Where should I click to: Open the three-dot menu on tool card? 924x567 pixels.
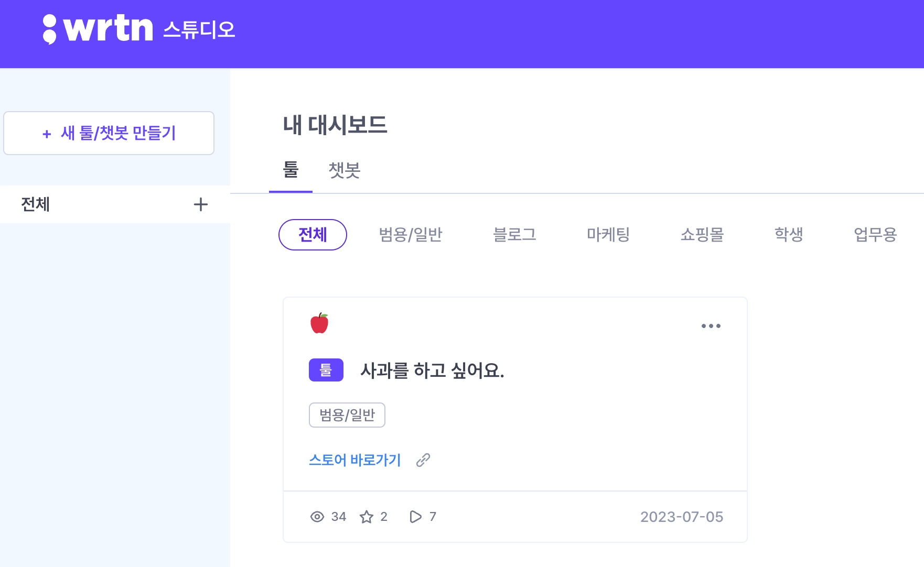(711, 326)
